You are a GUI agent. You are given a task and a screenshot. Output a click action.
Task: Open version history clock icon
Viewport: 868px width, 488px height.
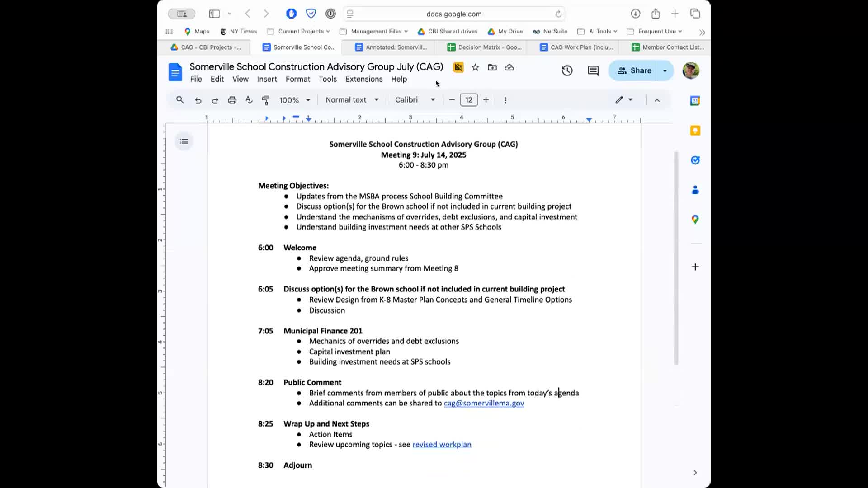567,70
